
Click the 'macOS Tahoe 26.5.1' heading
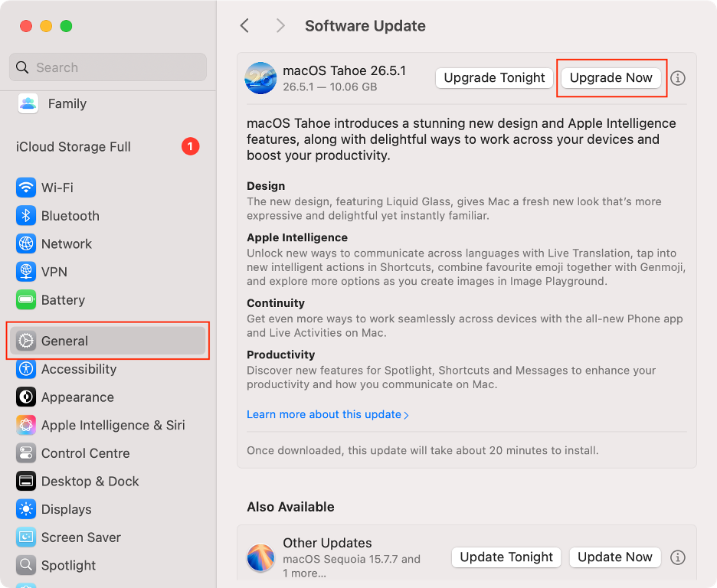(344, 70)
